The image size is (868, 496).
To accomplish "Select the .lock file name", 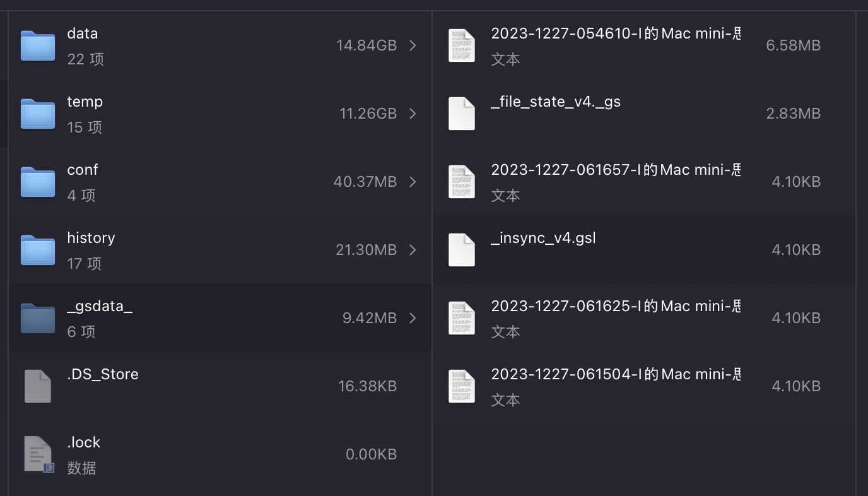I will [x=84, y=442].
